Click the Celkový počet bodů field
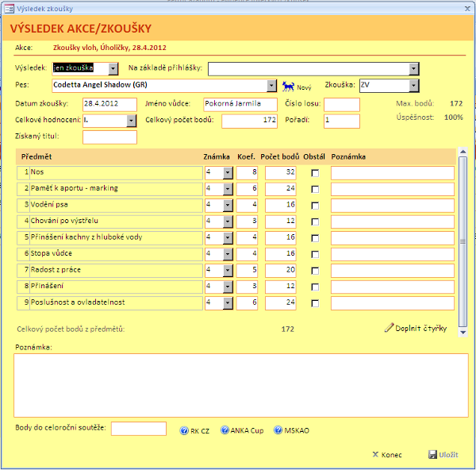476x470 pixels. [x=249, y=121]
